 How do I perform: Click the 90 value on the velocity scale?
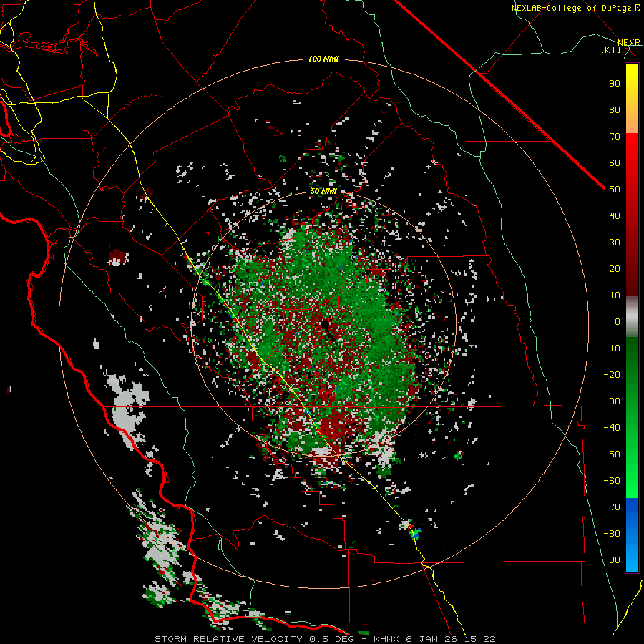click(x=615, y=84)
